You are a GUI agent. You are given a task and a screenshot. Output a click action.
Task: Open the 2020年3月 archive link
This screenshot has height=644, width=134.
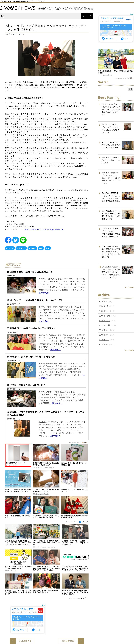pos(103,301)
